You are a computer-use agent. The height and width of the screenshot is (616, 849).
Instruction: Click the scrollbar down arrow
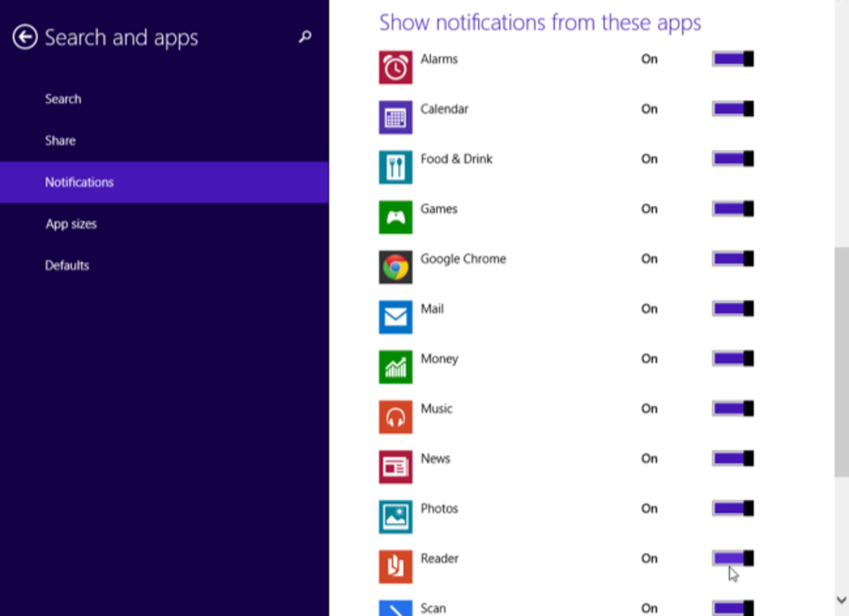click(x=841, y=600)
